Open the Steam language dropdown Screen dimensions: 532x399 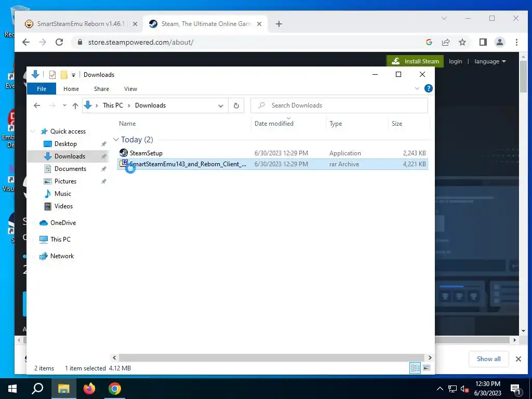point(490,61)
